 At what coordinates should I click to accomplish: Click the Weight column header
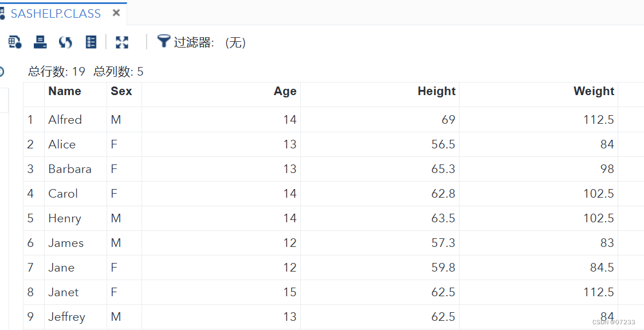tap(594, 91)
